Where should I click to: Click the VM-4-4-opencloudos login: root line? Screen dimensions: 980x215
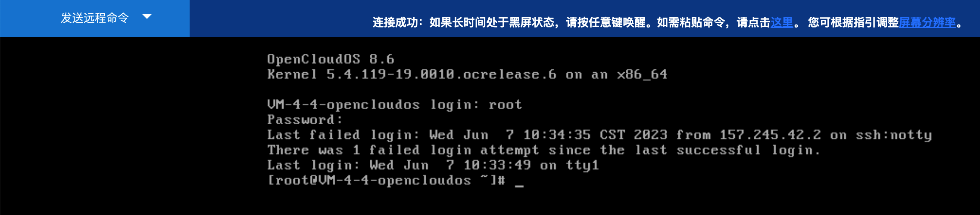(395, 104)
